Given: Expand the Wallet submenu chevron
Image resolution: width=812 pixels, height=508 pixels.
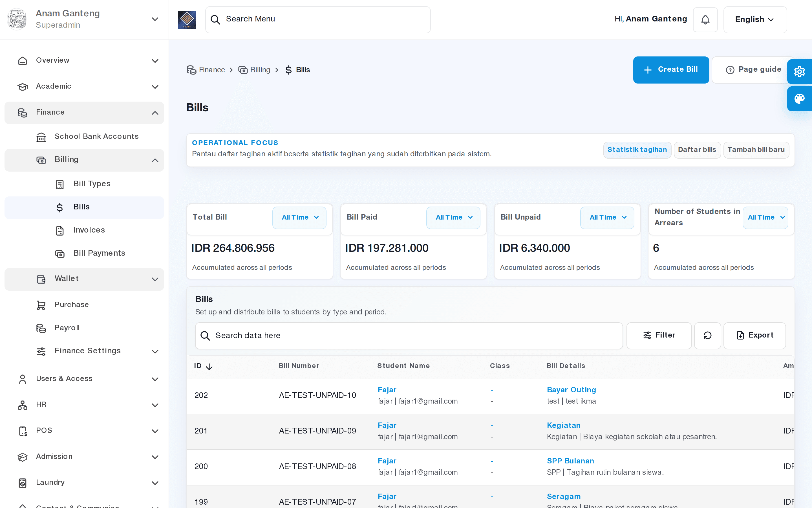Looking at the screenshot, I should (155, 279).
